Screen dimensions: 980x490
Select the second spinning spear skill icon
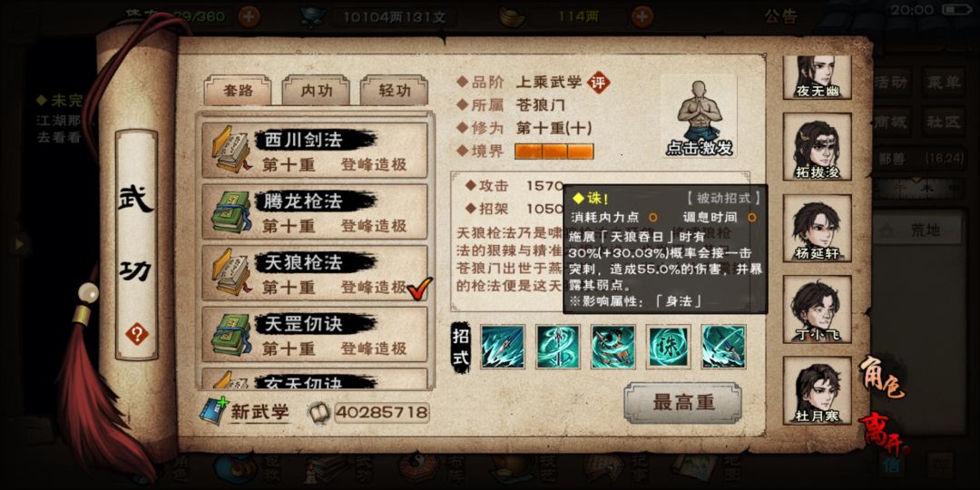558,347
